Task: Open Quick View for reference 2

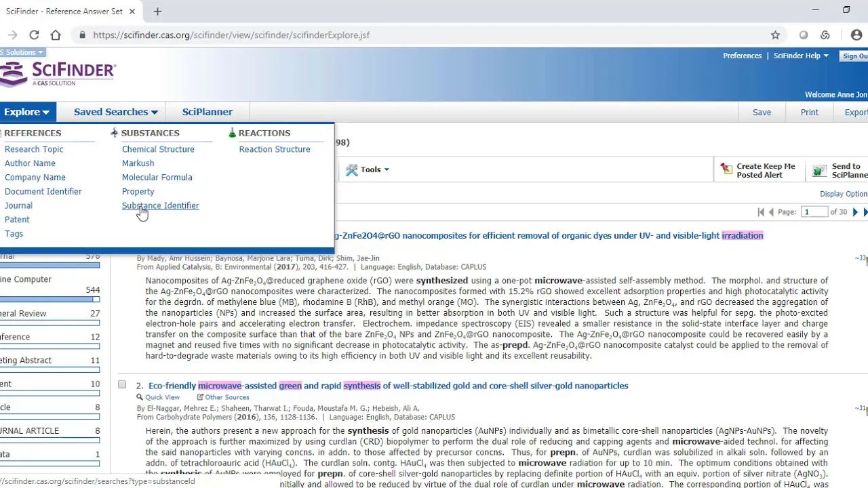Action: [x=158, y=397]
